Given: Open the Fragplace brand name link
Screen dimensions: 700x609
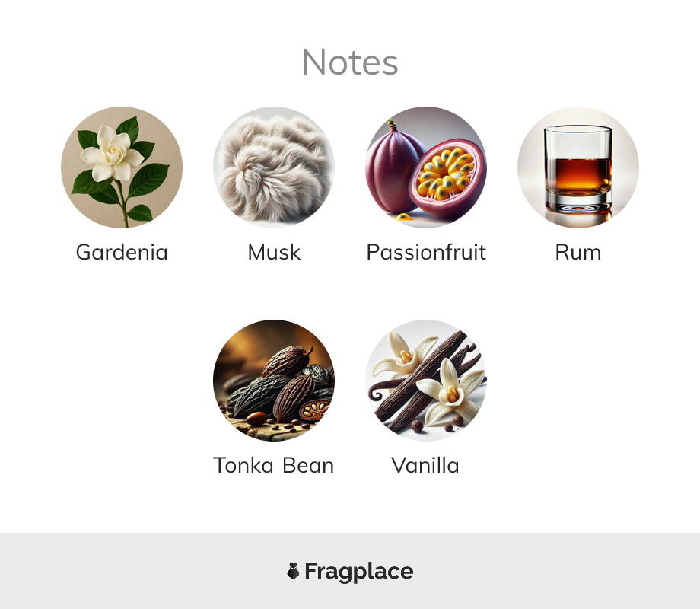Looking at the screenshot, I should (359, 572).
